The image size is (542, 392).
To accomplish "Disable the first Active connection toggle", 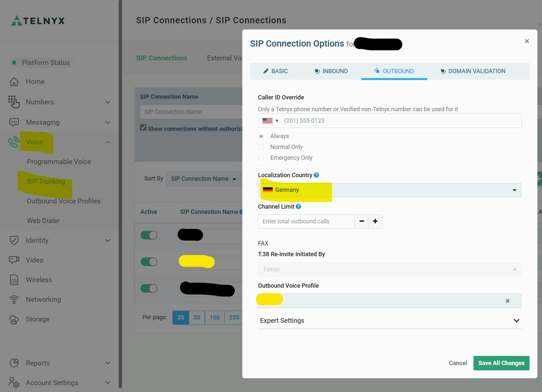I will (x=149, y=235).
